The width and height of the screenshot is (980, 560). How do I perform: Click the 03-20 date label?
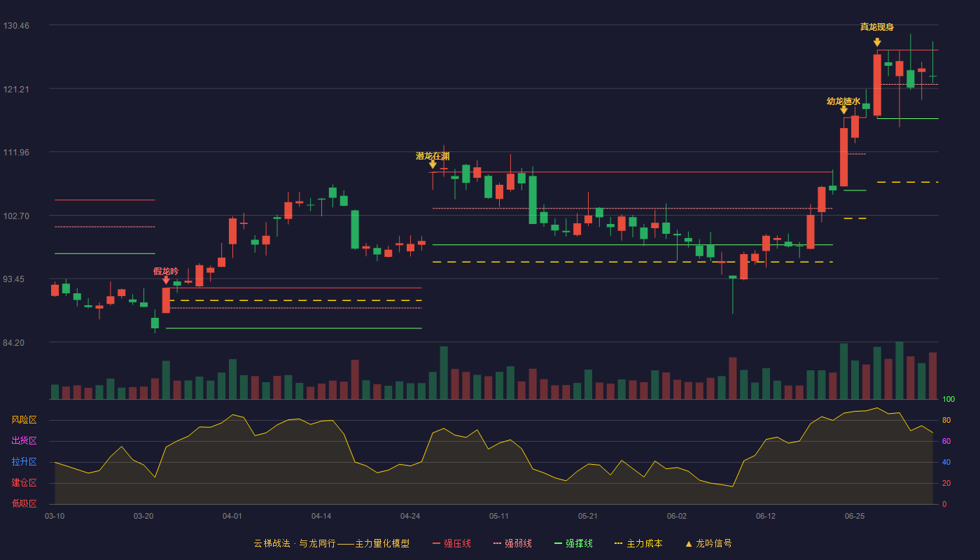143,516
